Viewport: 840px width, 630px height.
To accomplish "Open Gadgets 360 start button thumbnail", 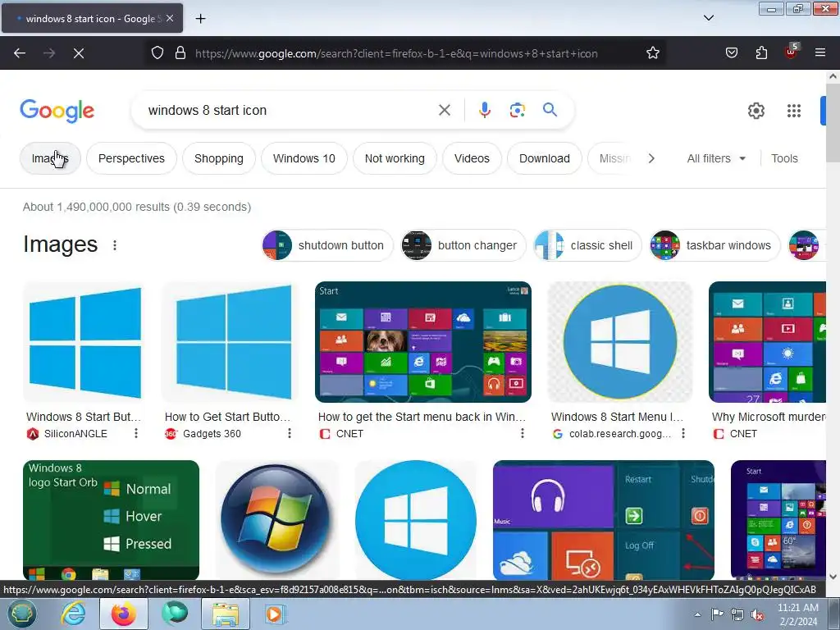I will click(231, 342).
